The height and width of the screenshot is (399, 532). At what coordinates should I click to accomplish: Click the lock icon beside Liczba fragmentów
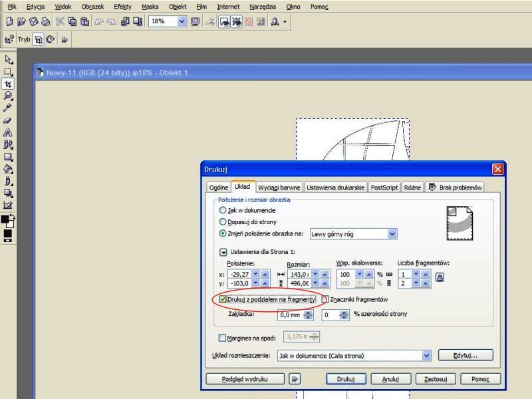pos(440,277)
